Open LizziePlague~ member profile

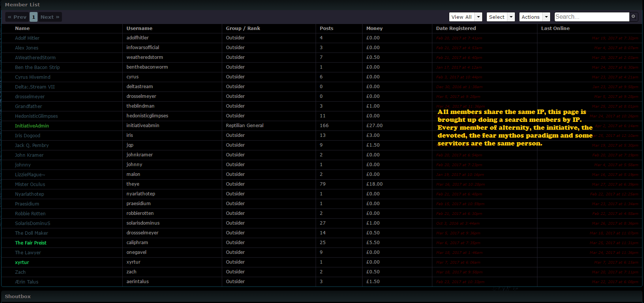point(30,175)
